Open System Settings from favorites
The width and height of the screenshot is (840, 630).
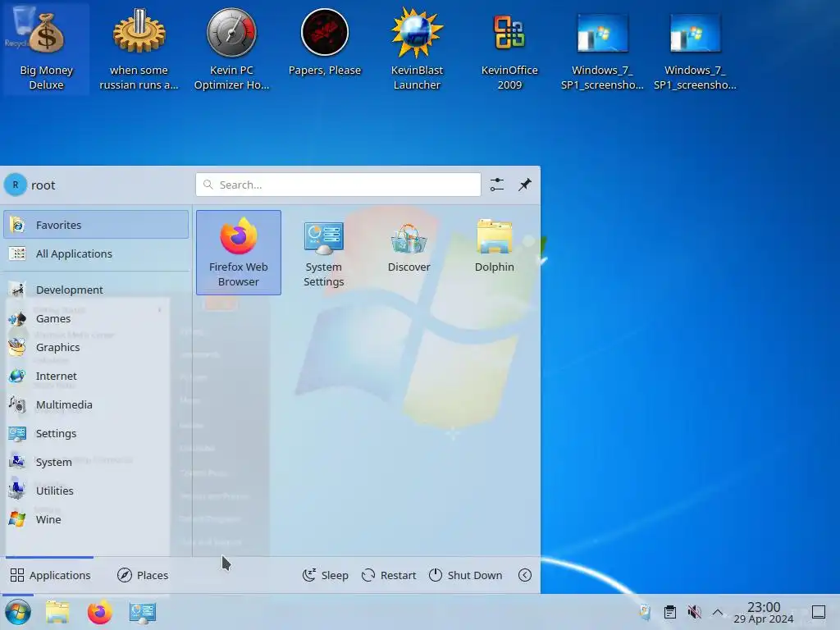pyautogui.click(x=323, y=253)
